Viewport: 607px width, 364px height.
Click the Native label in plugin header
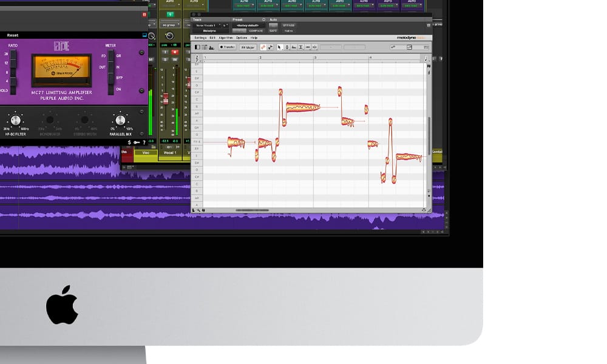tap(289, 30)
